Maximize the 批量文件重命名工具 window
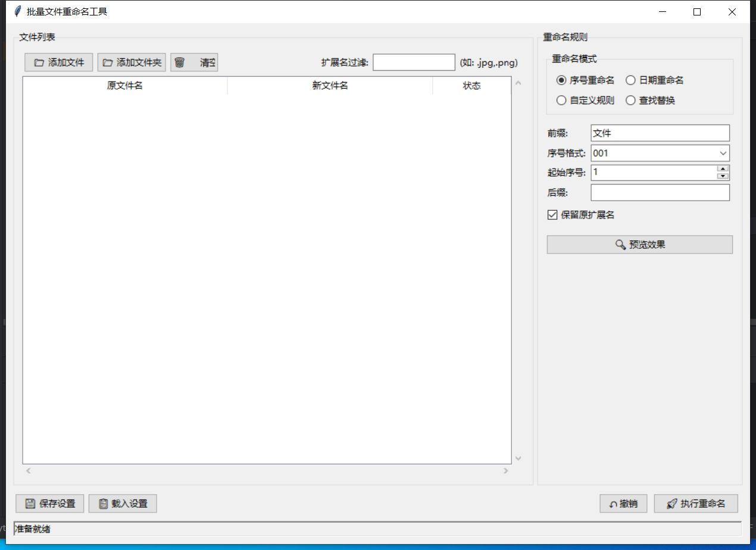 pos(697,11)
